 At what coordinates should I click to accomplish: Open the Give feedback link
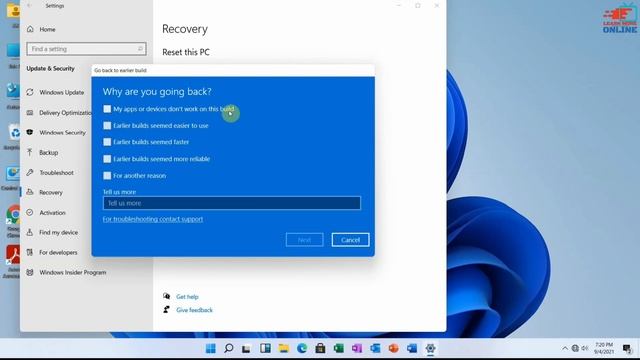click(194, 310)
